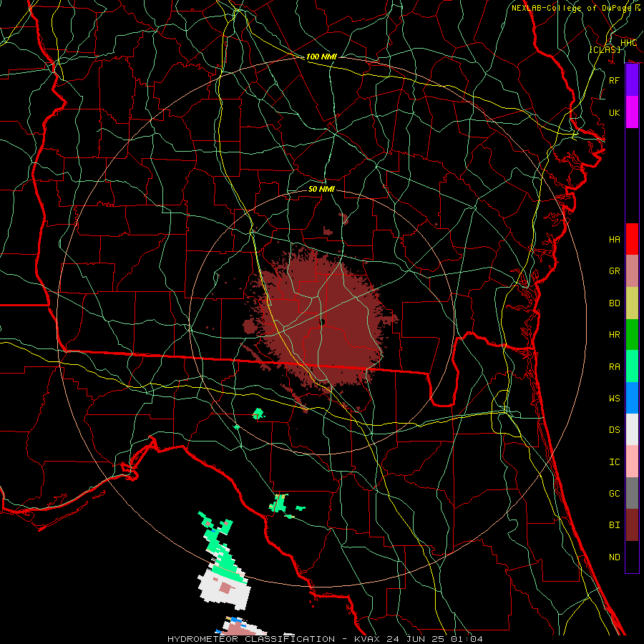The width and height of the screenshot is (644, 644).
Task: Click the blue WS wet snow swatch
Action: pos(632,398)
